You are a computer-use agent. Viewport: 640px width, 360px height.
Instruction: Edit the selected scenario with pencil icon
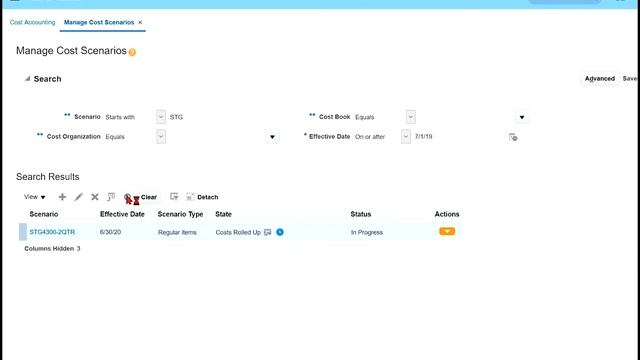[78, 197]
